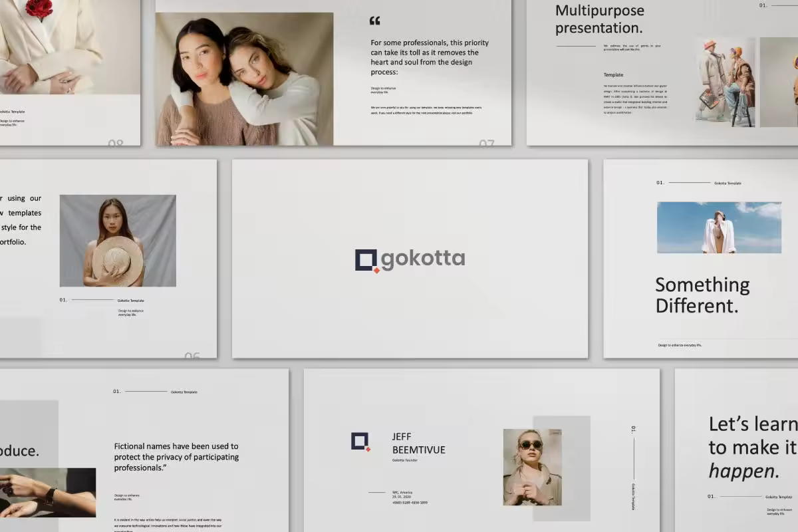Click the small paragraph under the two-women quote
The image size is (798, 532).
point(426,110)
